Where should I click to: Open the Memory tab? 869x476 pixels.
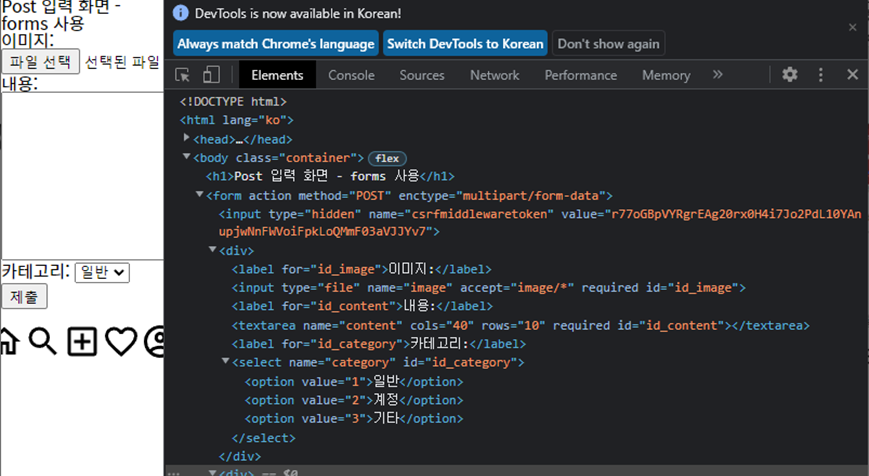click(x=666, y=75)
